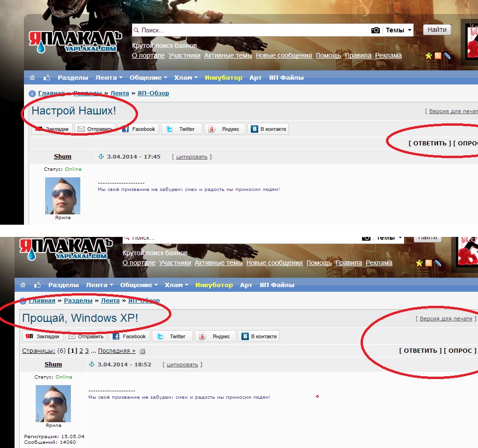The width and height of the screenshot is (478, 448).
Task: Go to page 2 of thread
Action: (81, 351)
